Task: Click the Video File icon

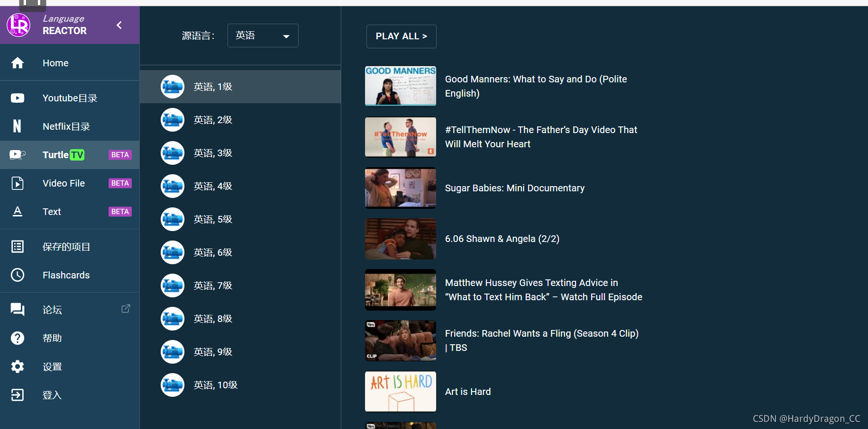Action: point(18,183)
